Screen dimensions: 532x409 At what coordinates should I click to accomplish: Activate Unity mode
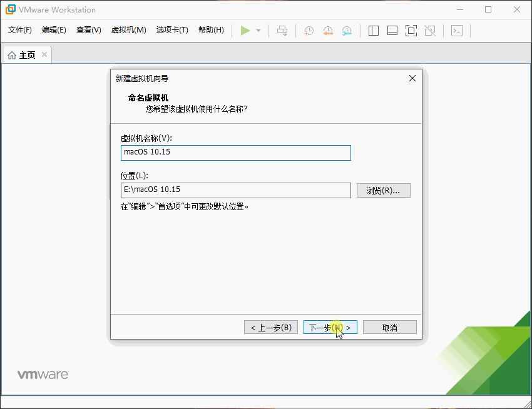click(x=431, y=30)
